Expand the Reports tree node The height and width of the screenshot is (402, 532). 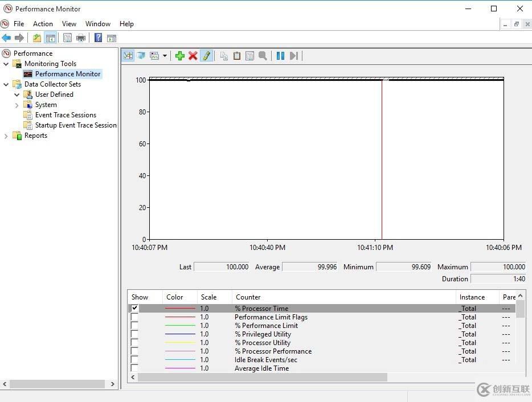6,136
